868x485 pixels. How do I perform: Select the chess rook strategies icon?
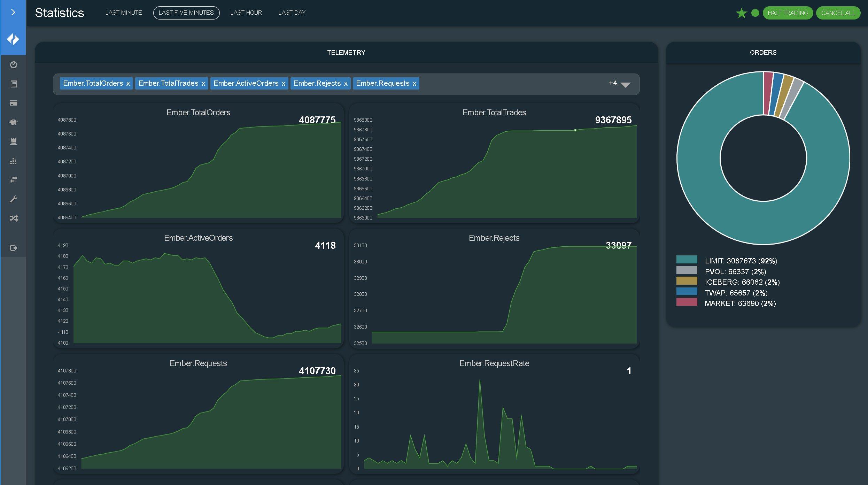point(13,141)
